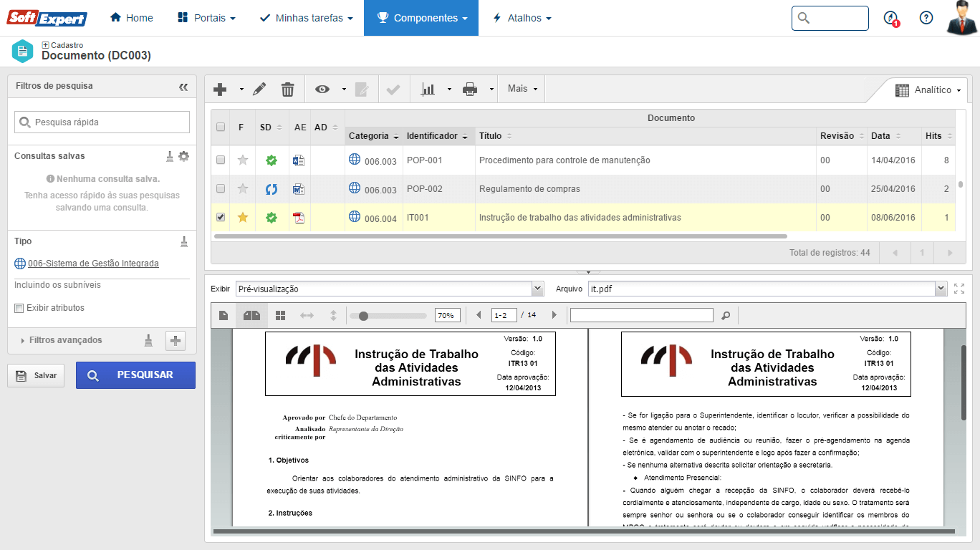This screenshot has width=980, height=550.
Task: Uncheck the IT001 row checkbox
Action: (x=221, y=217)
